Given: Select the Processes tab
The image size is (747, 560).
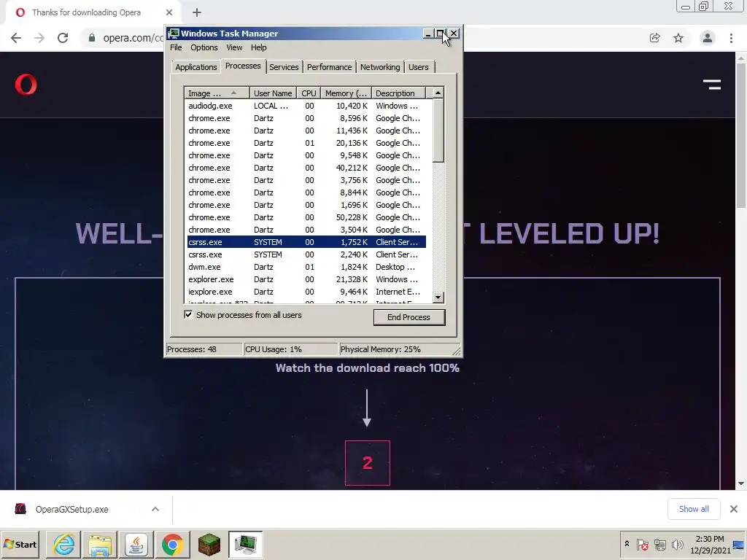Looking at the screenshot, I should (243, 66).
